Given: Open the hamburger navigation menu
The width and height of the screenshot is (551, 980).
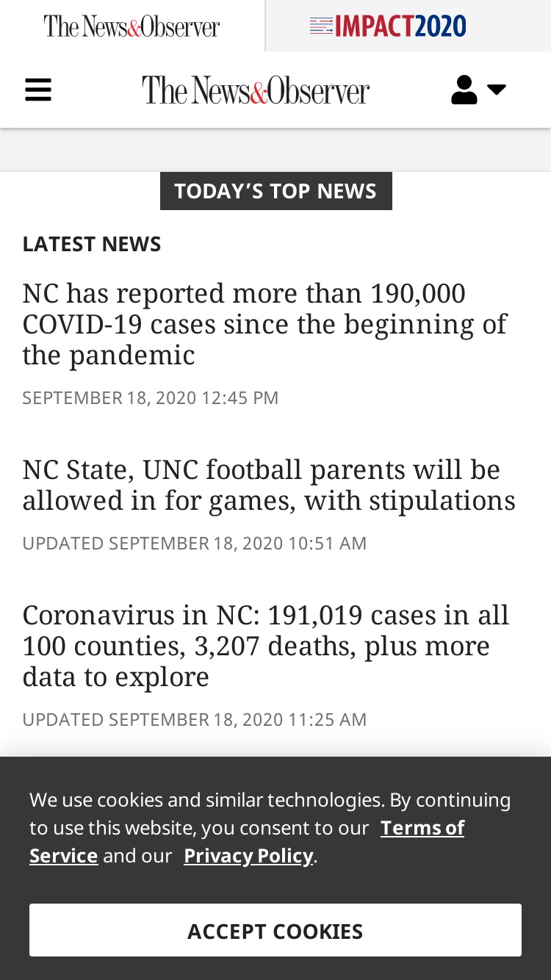Looking at the screenshot, I should tap(38, 90).
